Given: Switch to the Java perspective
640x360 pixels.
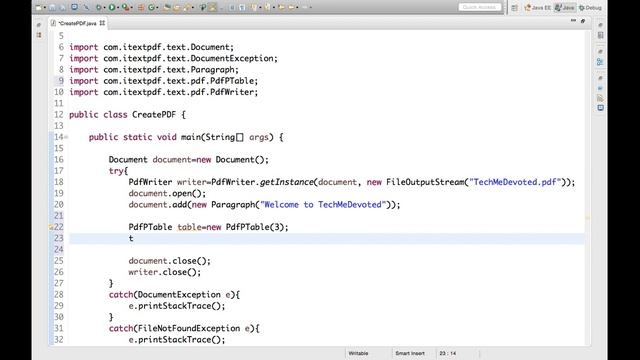Looking at the screenshot, I should (x=564, y=8).
